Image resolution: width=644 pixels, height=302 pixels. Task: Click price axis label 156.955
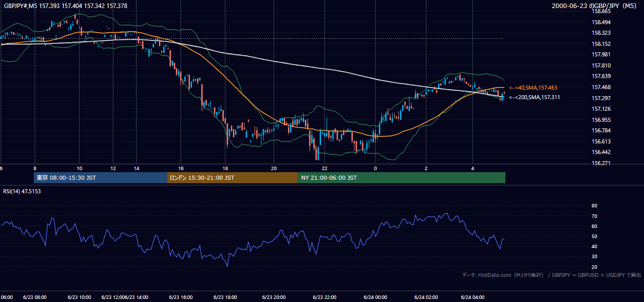601,120
